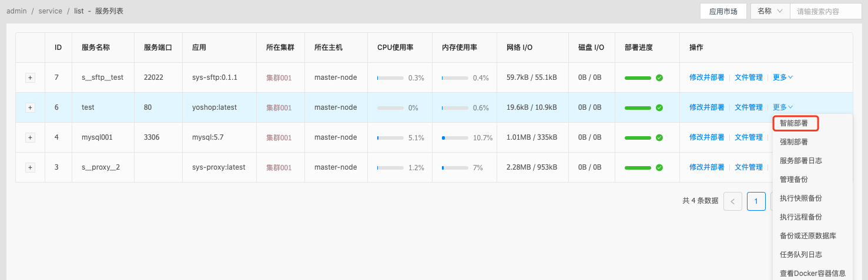Focus the search content input field
Image resolution: width=868 pixels, height=280 pixels.
pyautogui.click(x=825, y=11)
